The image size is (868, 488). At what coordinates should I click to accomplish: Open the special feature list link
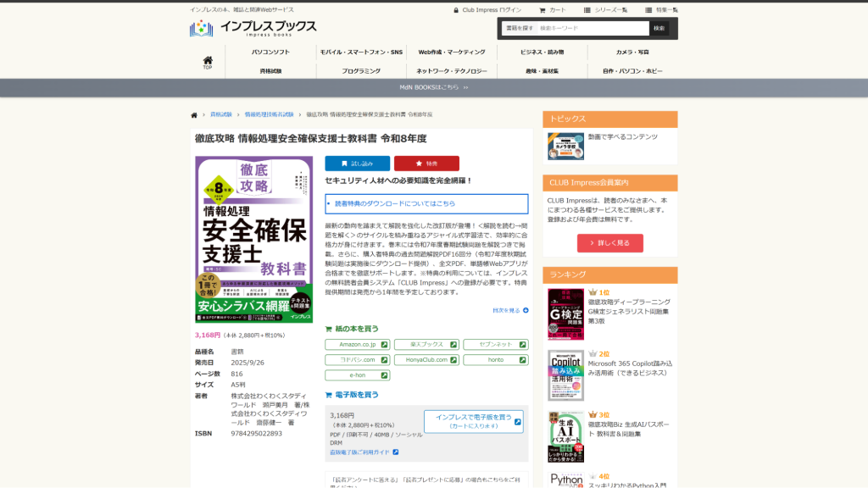(661, 10)
